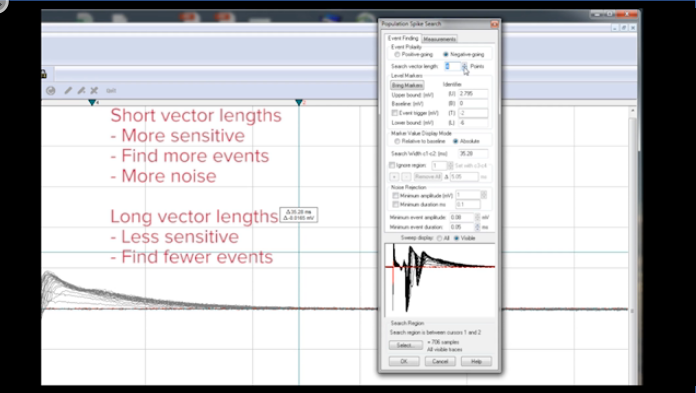
Task: Click the padlock icon at left
Action: pyautogui.click(x=44, y=74)
